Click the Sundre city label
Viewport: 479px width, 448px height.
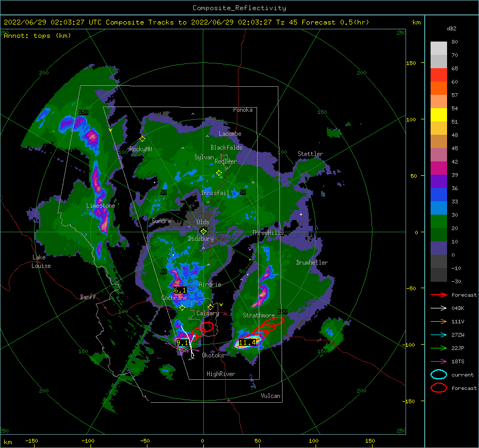tap(161, 221)
